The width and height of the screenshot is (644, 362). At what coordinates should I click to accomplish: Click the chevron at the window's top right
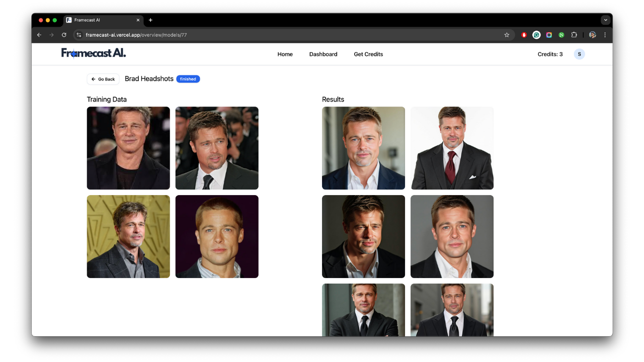pyautogui.click(x=605, y=20)
